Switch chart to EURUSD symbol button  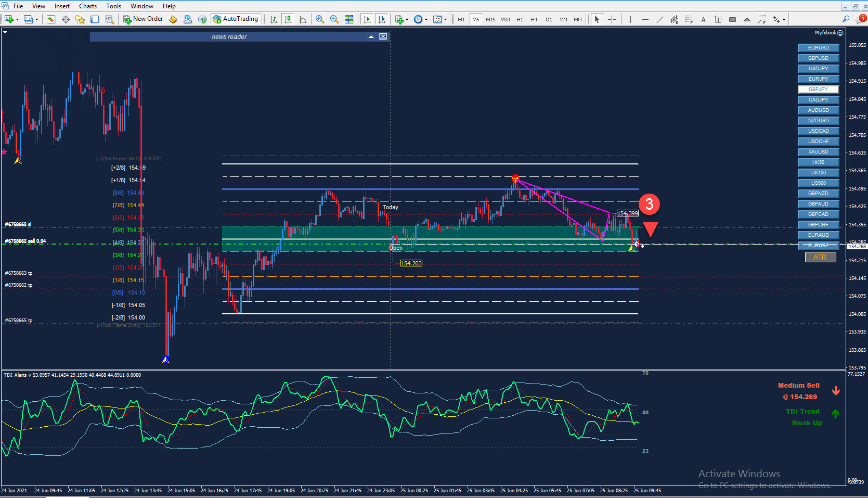click(819, 48)
